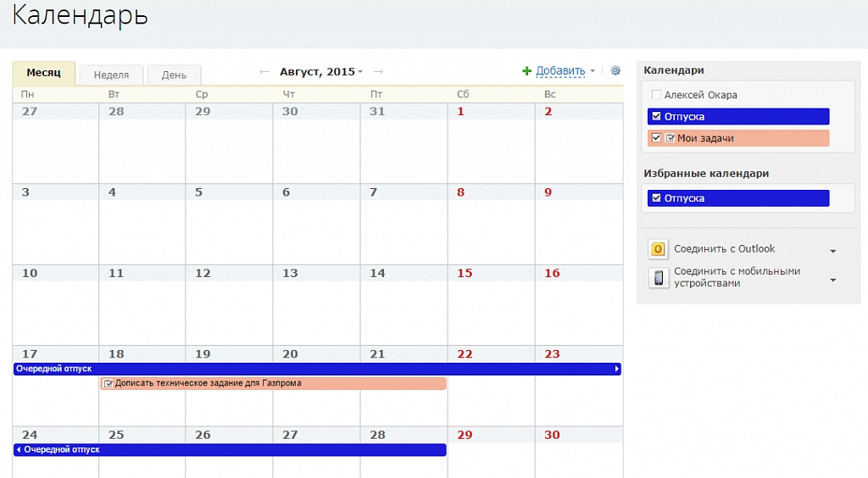Screen dimensions: 868x478
Task: Open calendar settings gear icon
Action: pos(615,71)
